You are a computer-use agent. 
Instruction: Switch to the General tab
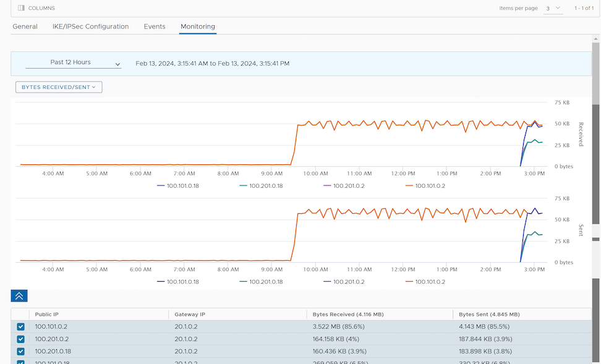25,27
